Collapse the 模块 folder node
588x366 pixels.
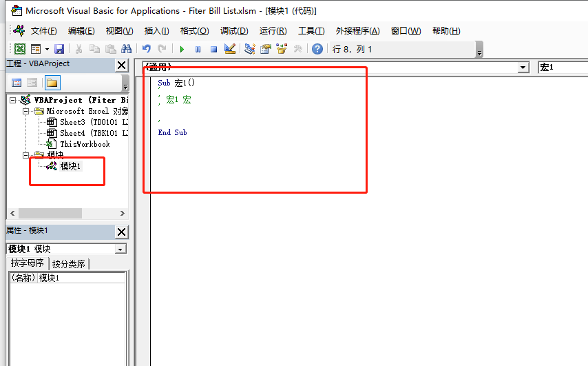click(26, 155)
